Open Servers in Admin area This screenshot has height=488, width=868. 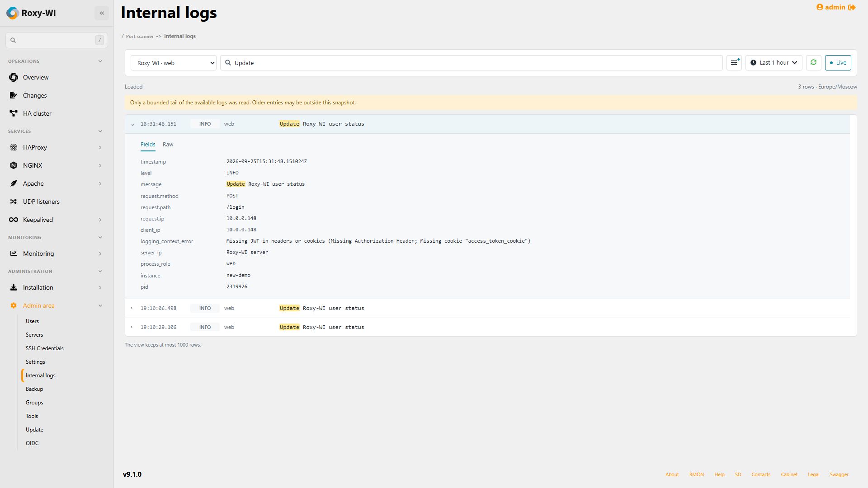[x=34, y=335]
